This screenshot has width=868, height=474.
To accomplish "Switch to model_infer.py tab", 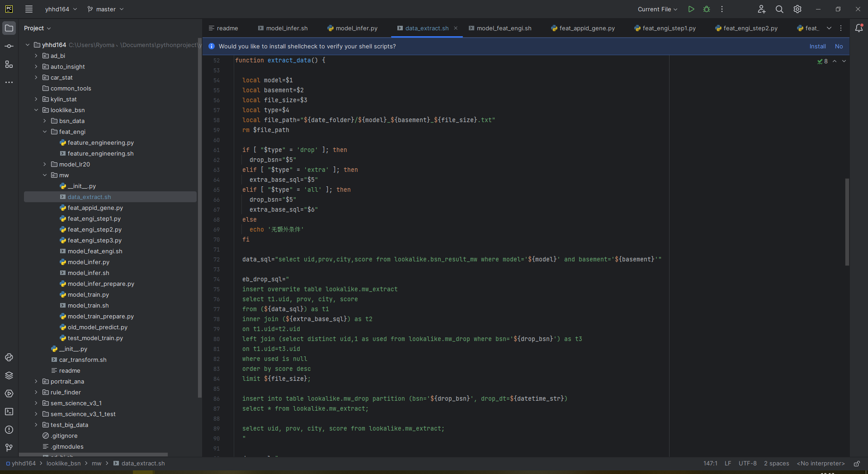I will coord(353,28).
